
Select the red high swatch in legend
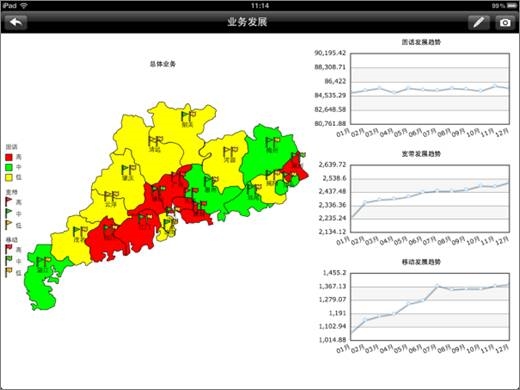(x=9, y=157)
